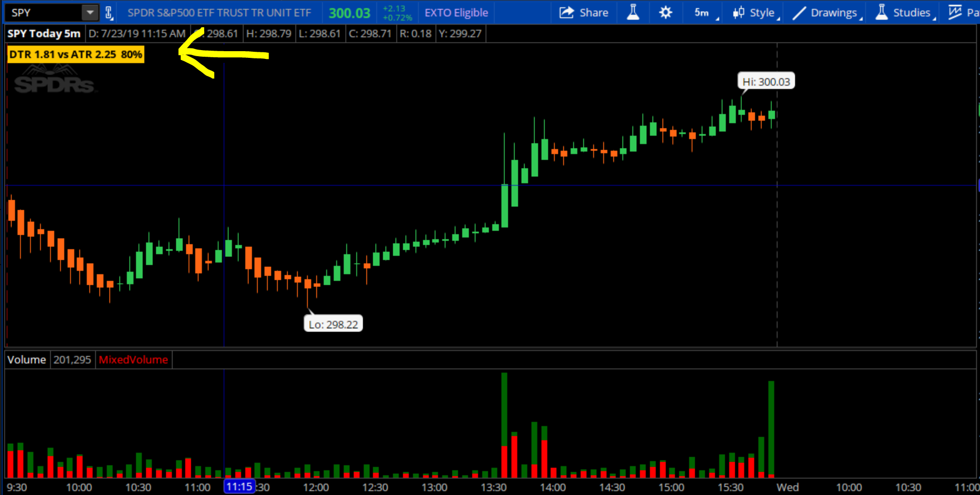The width and height of the screenshot is (980, 495).
Task: Click the SPY Today 5m chart title
Action: click(44, 33)
